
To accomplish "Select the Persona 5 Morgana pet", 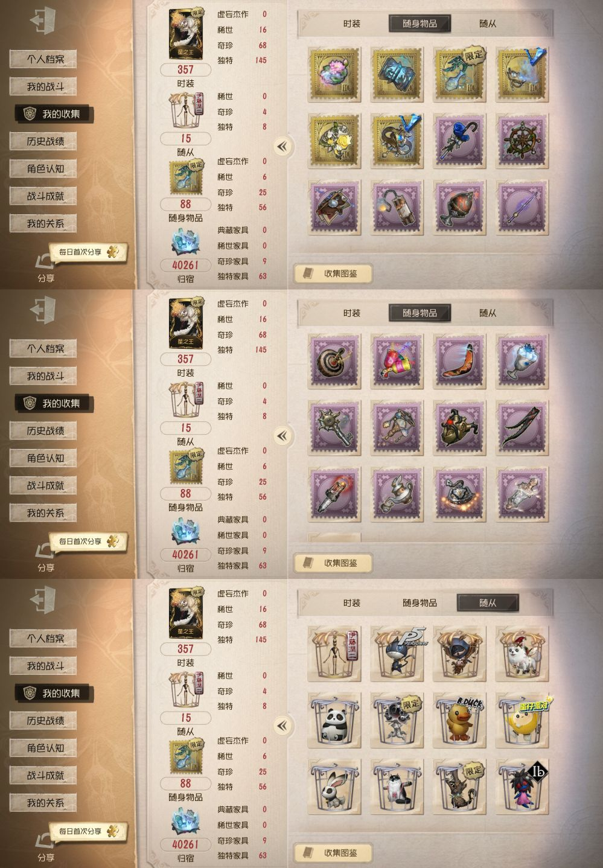I will point(397,654).
